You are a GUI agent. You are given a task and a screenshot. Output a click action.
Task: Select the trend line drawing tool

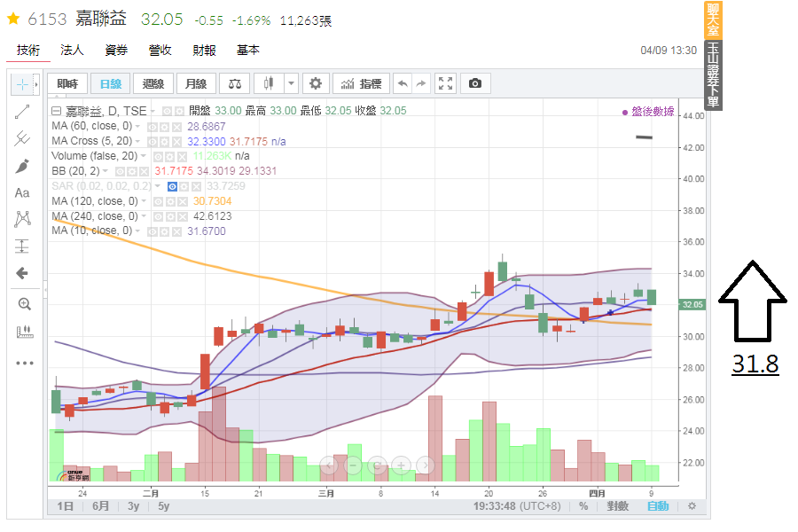click(x=22, y=112)
